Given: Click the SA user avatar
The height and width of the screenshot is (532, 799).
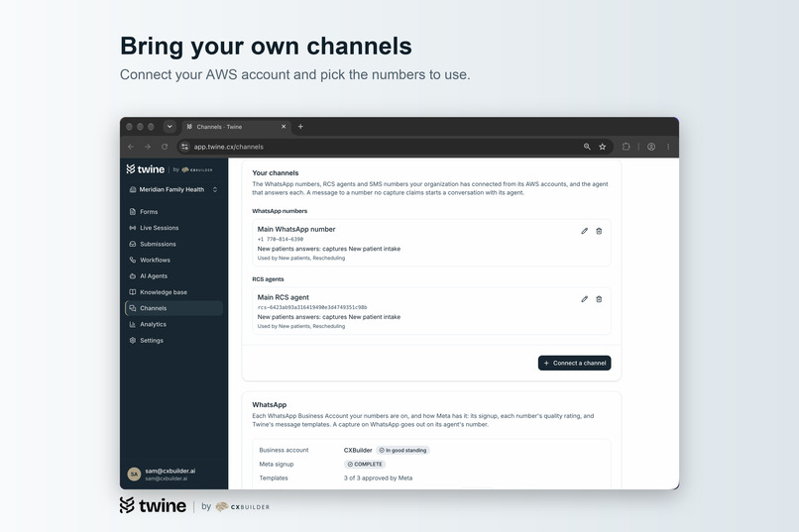Looking at the screenshot, I should point(134,474).
